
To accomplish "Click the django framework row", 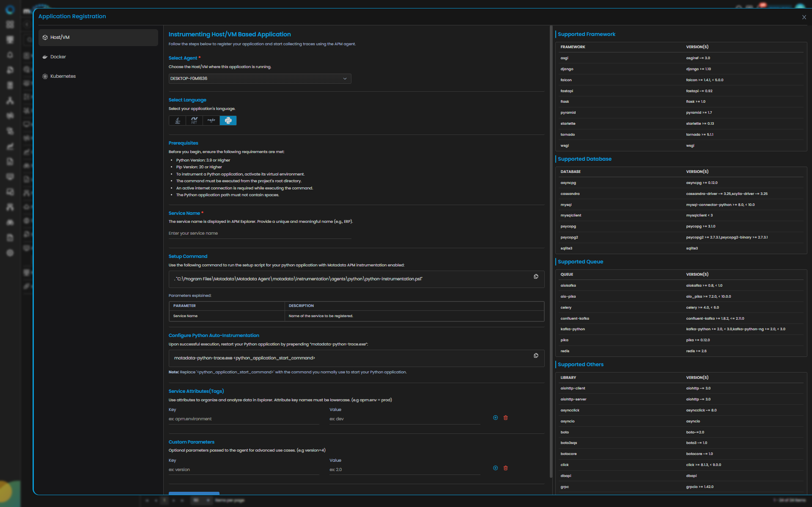I will point(681,69).
